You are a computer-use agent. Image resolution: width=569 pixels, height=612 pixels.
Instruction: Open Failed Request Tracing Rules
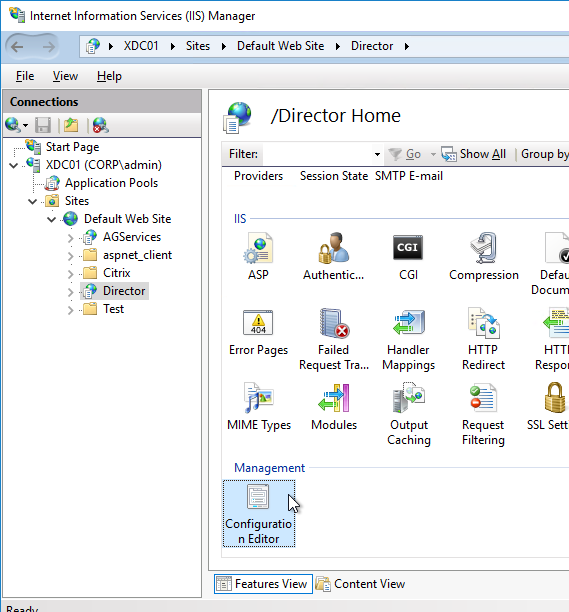coord(334,339)
